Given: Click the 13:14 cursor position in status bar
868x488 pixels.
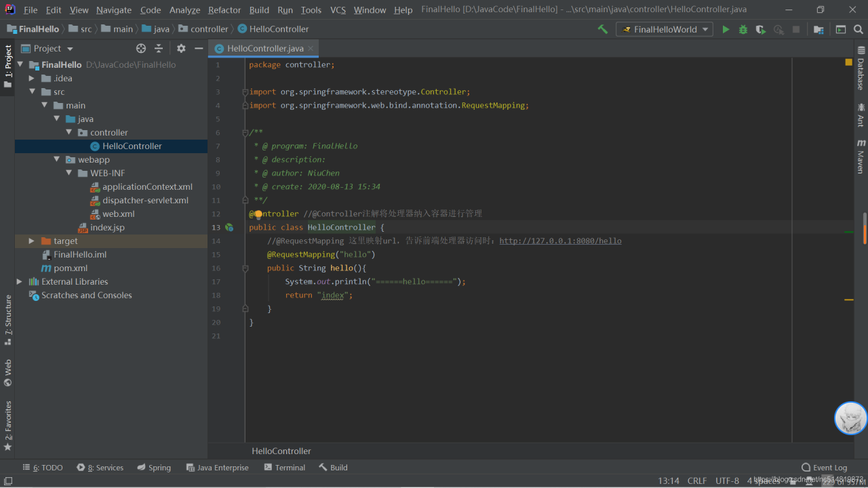Looking at the screenshot, I should [x=669, y=481].
